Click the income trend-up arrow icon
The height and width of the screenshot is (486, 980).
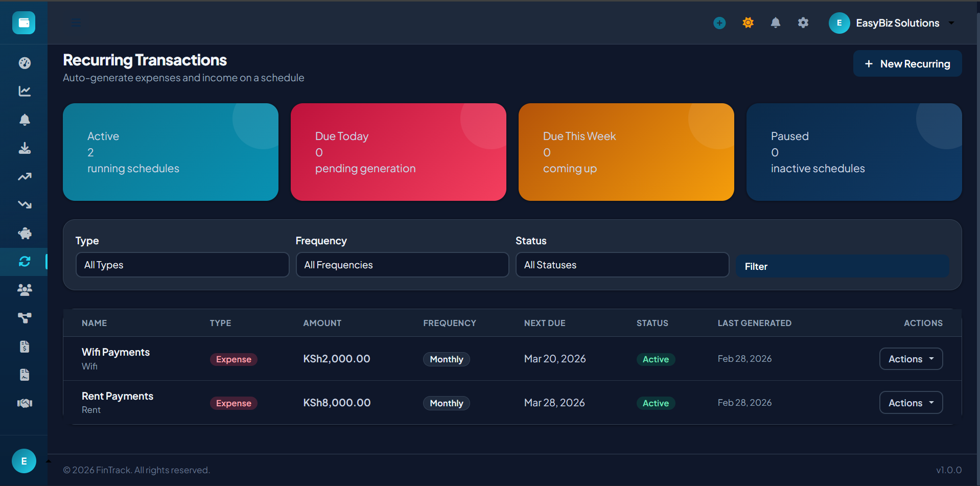click(x=24, y=176)
